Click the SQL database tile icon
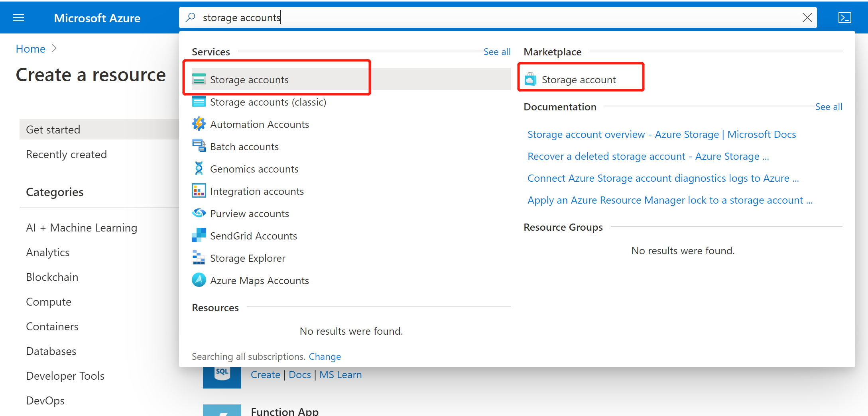Image resolution: width=868 pixels, height=416 pixels. pos(222,377)
